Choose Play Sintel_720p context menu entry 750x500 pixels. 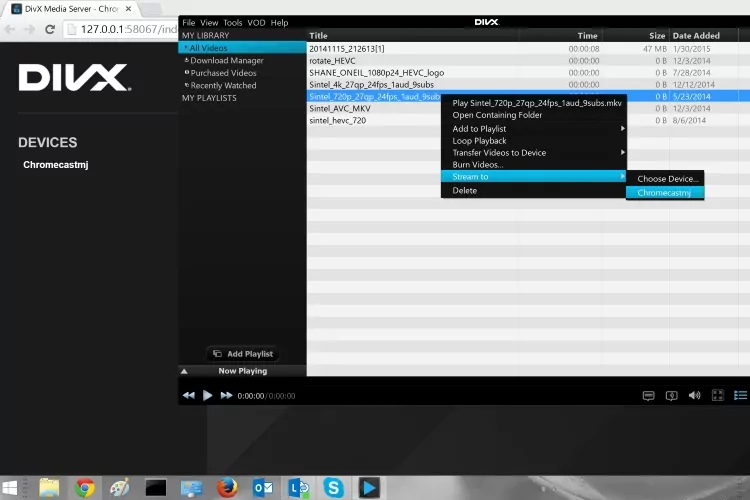(533, 103)
